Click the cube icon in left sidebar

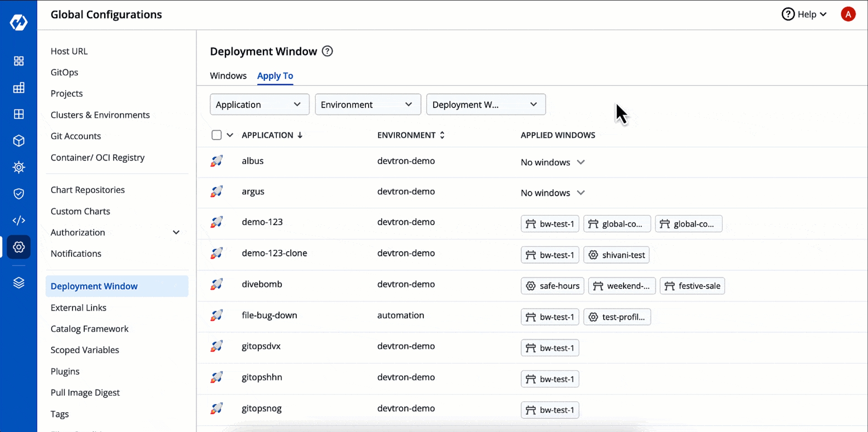19,141
